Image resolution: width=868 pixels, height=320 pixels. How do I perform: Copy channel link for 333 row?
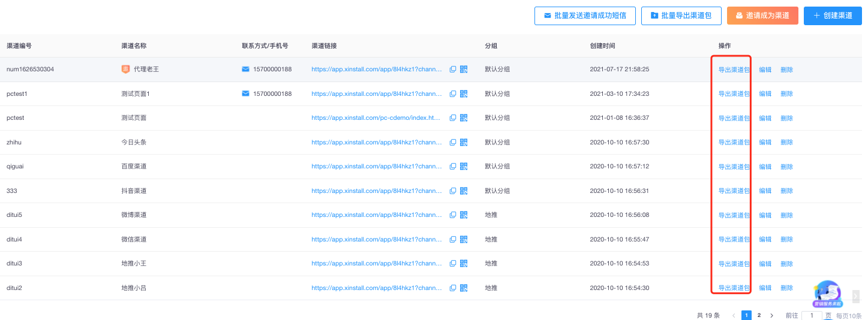click(453, 191)
